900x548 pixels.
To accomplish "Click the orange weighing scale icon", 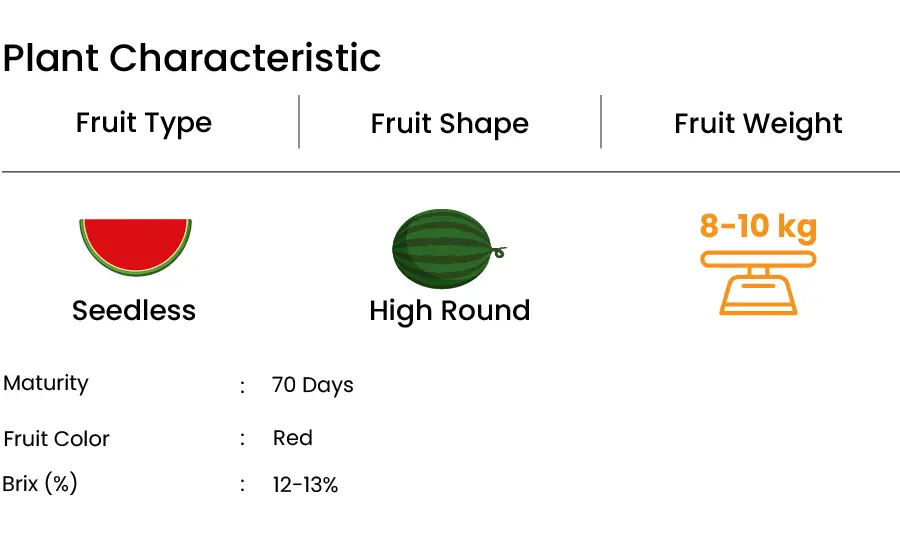I will [758, 283].
